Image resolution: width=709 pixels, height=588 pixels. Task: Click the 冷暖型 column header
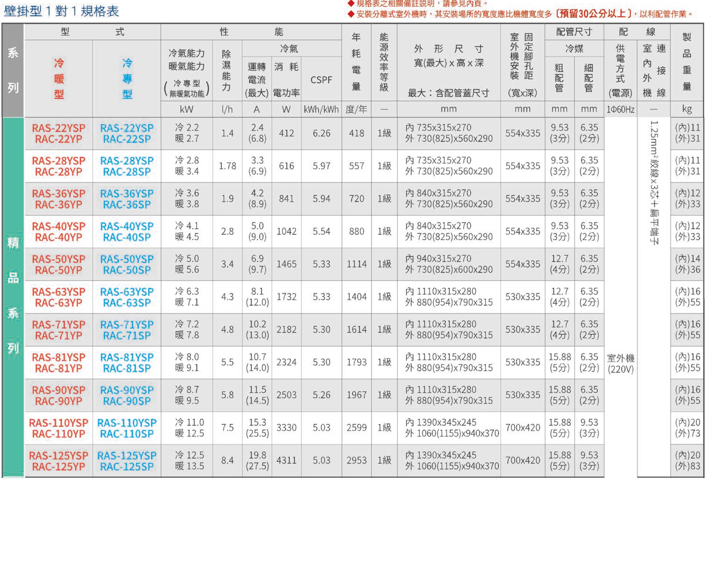point(59,78)
